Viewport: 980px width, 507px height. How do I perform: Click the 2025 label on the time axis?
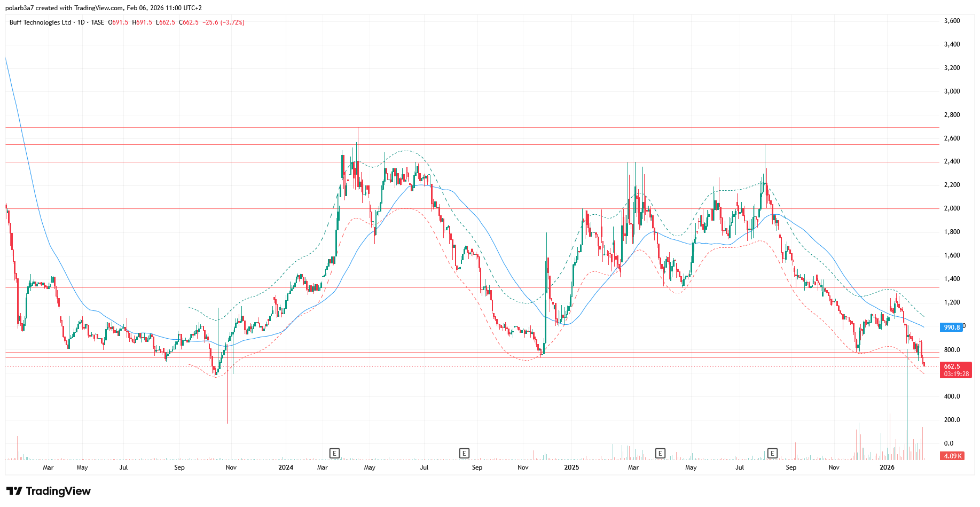coord(571,467)
